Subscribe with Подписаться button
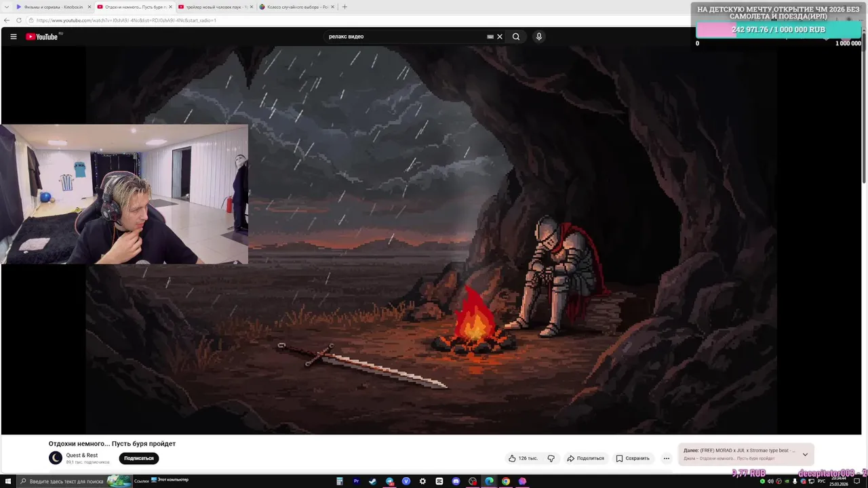 tap(139, 458)
